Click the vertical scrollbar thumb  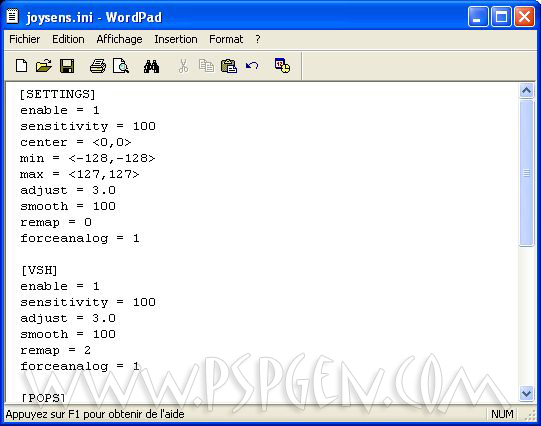coord(526,172)
